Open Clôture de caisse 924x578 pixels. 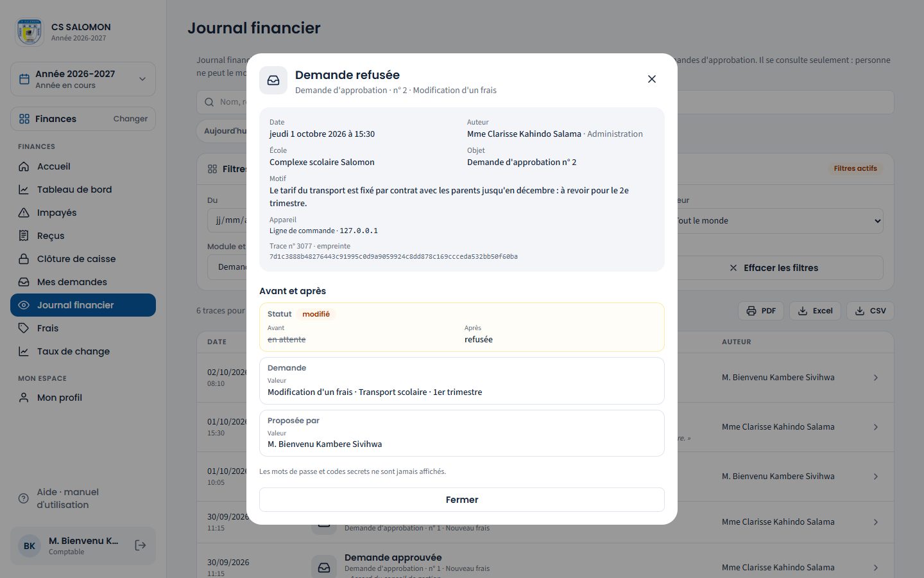pyautogui.click(x=83, y=259)
